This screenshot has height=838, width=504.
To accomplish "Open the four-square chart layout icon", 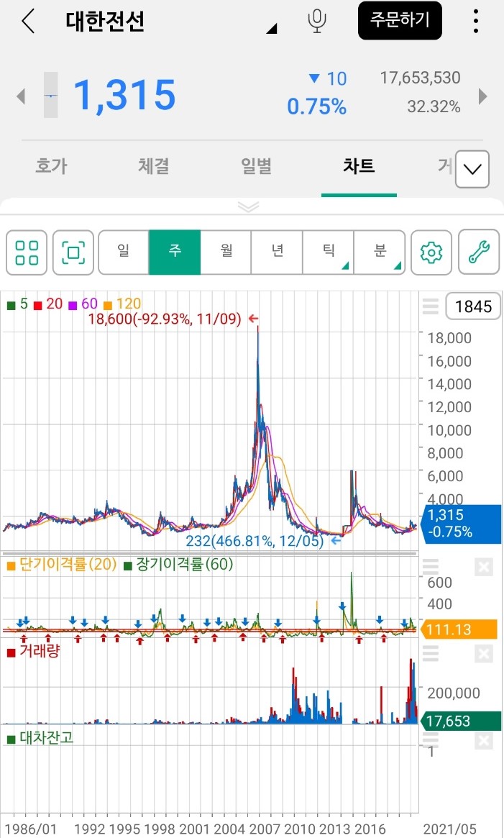I will click(27, 252).
